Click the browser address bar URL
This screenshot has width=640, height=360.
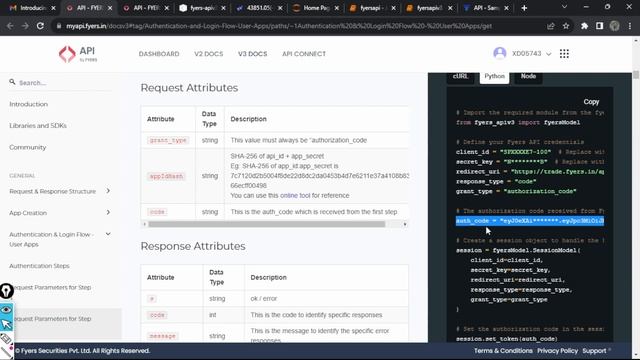click(279, 26)
